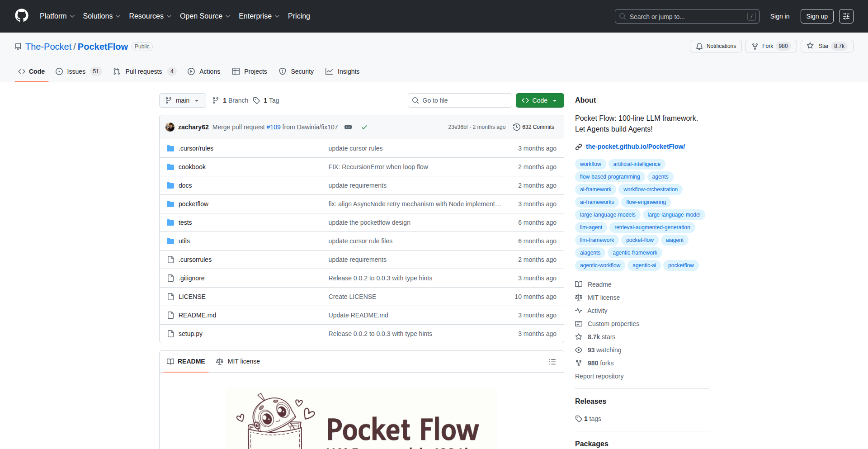Expand the Solutions menu
868x449 pixels.
(102, 16)
